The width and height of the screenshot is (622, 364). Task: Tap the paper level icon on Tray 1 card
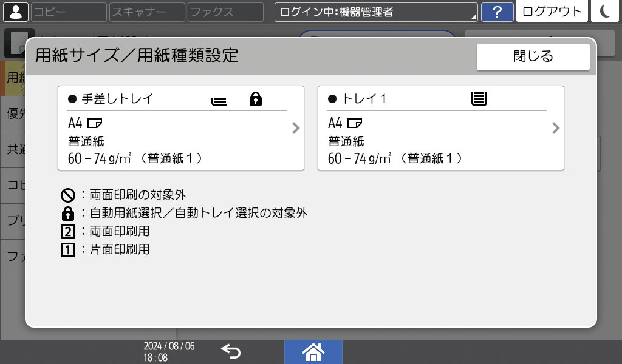(x=480, y=98)
